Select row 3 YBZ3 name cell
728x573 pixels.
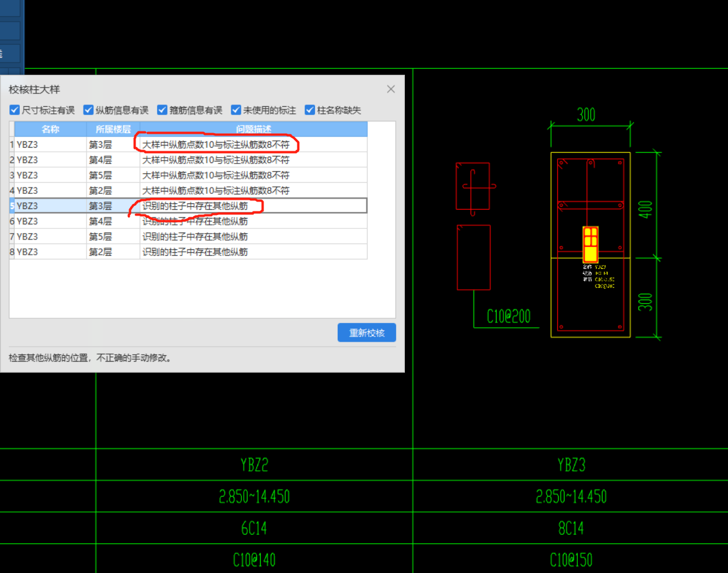click(50, 175)
